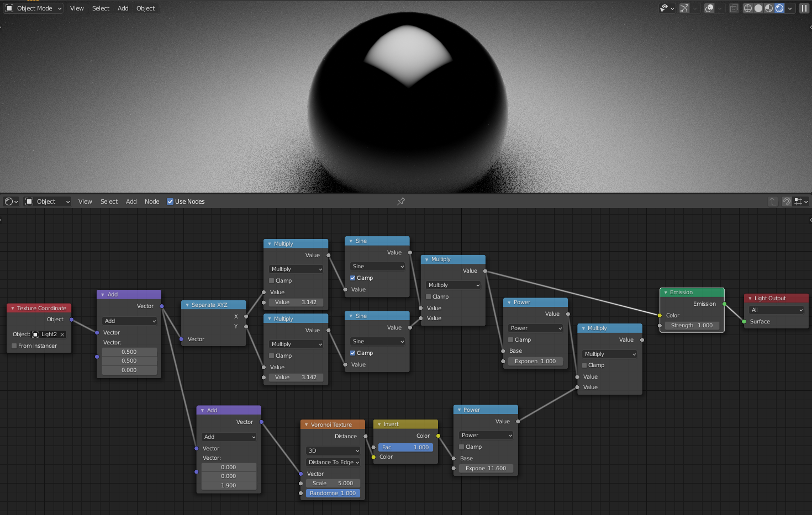The height and width of the screenshot is (515, 812).
Task: Collapse the Texture Coordinate node
Action: (x=12, y=308)
